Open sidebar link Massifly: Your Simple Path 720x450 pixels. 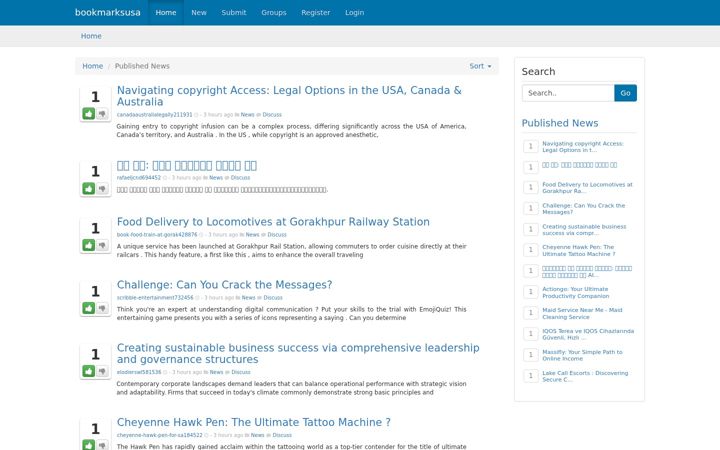tap(582, 355)
